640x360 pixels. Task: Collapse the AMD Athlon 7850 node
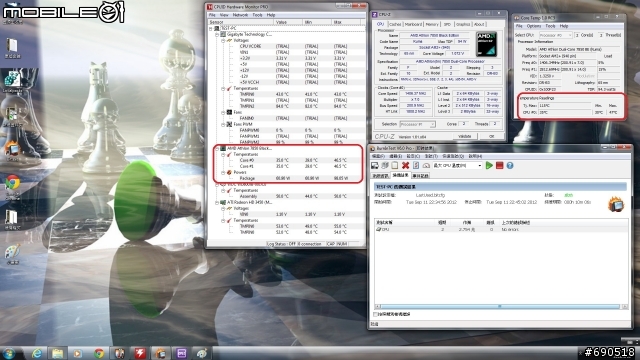[x=217, y=148]
